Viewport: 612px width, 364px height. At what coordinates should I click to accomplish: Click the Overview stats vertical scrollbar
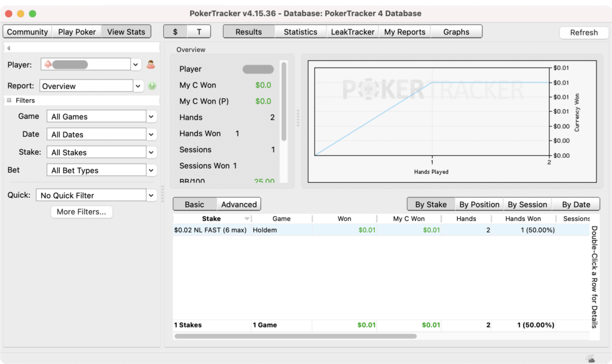click(284, 102)
